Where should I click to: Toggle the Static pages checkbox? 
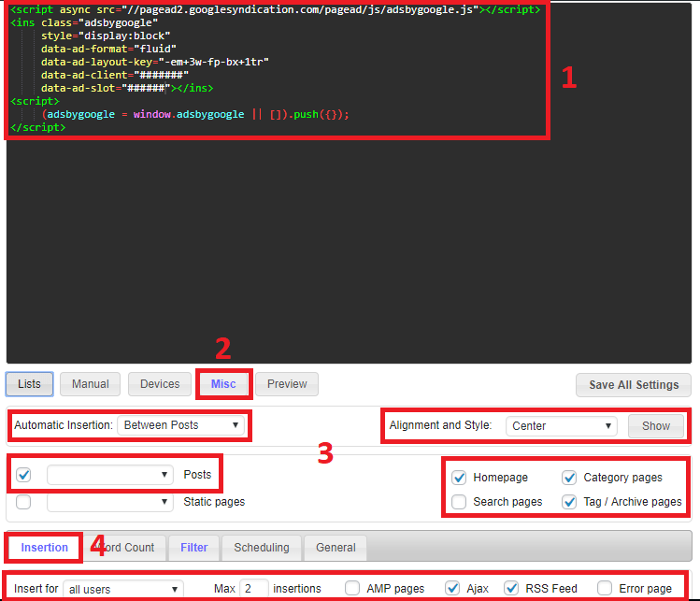point(23,502)
